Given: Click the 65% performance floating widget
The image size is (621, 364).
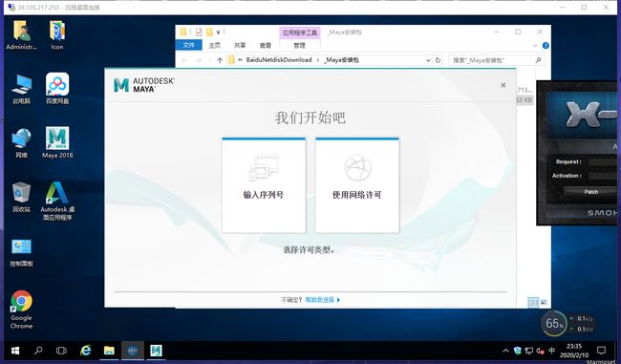Looking at the screenshot, I should click(554, 324).
